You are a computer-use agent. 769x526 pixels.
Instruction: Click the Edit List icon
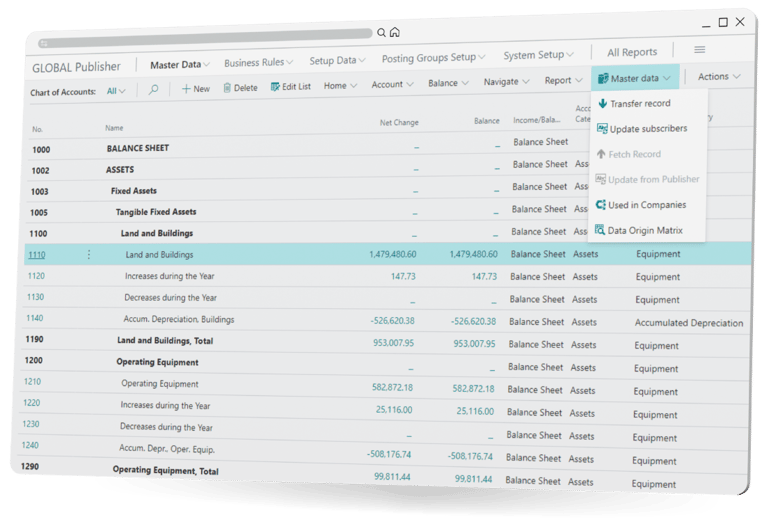[x=275, y=87]
